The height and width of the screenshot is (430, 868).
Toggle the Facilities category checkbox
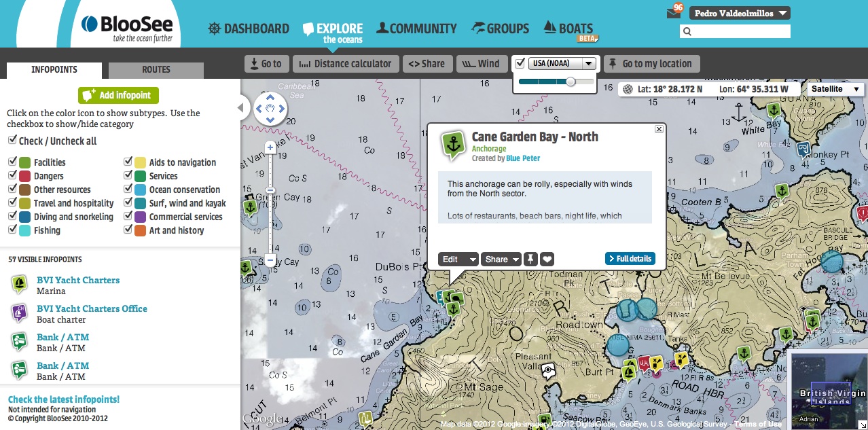coord(12,162)
